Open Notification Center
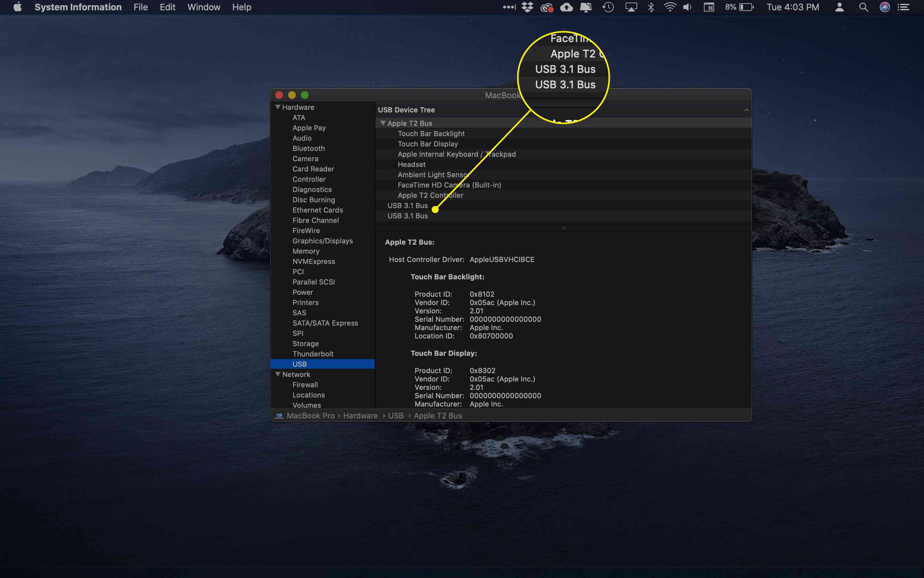924x578 pixels. point(903,7)
